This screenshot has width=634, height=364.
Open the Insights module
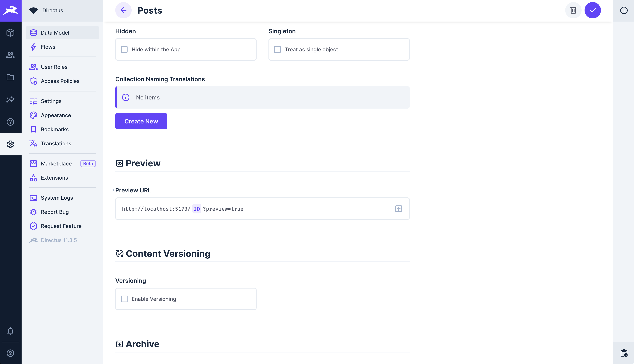click(x=10, y=100)
